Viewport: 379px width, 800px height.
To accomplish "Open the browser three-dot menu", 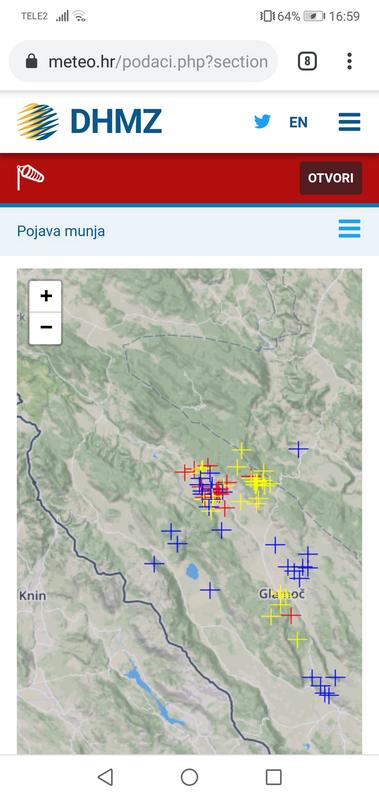I will pyautogui.click(x=349, y=61).
